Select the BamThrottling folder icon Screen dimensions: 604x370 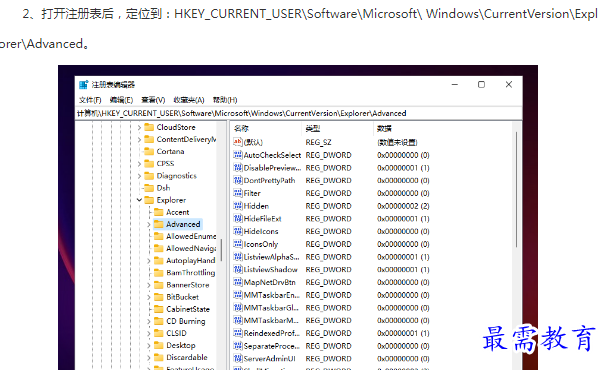(x=159, y=273)
